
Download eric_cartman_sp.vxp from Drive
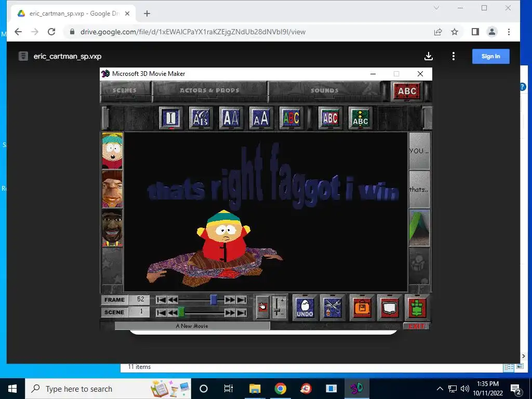[429, 56]
